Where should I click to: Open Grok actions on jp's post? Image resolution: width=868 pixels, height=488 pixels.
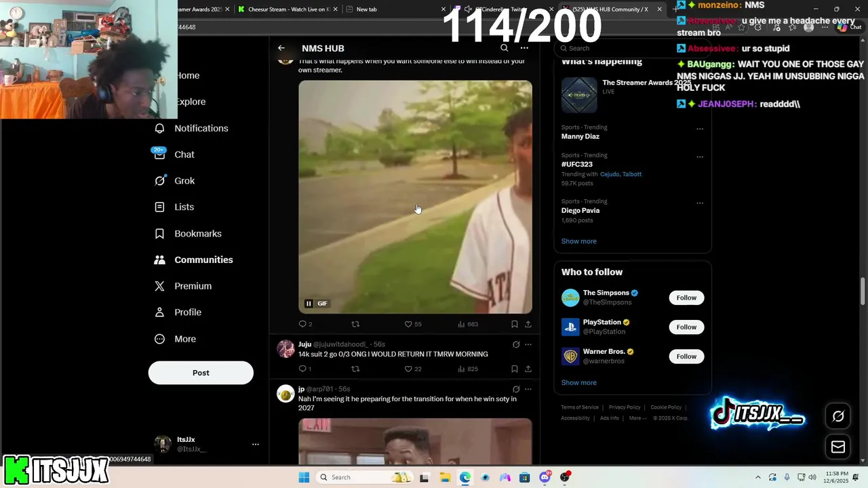[x=516, y=389]
